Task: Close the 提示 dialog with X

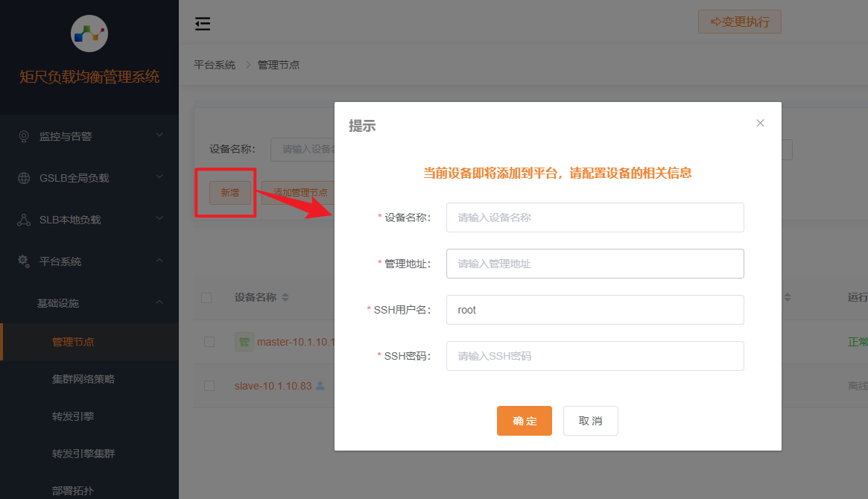Action: pyautogui.click(x=760, y=123)
